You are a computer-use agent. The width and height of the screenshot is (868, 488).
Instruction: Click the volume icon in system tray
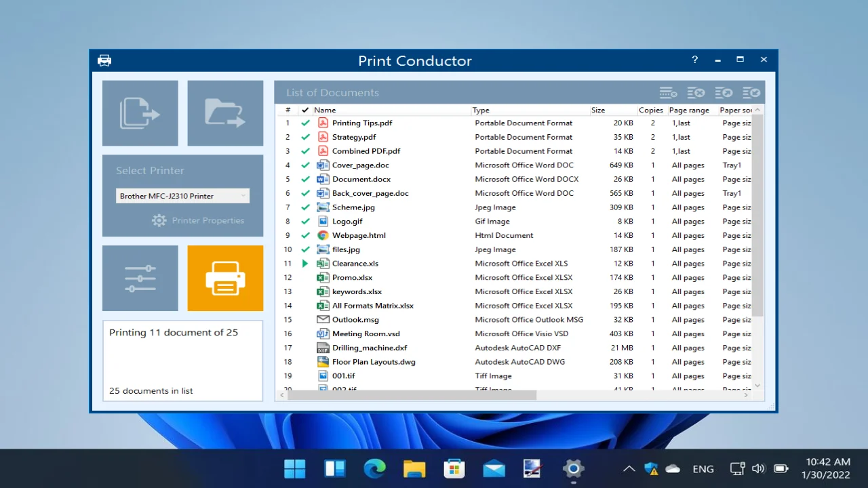[759, 468]
